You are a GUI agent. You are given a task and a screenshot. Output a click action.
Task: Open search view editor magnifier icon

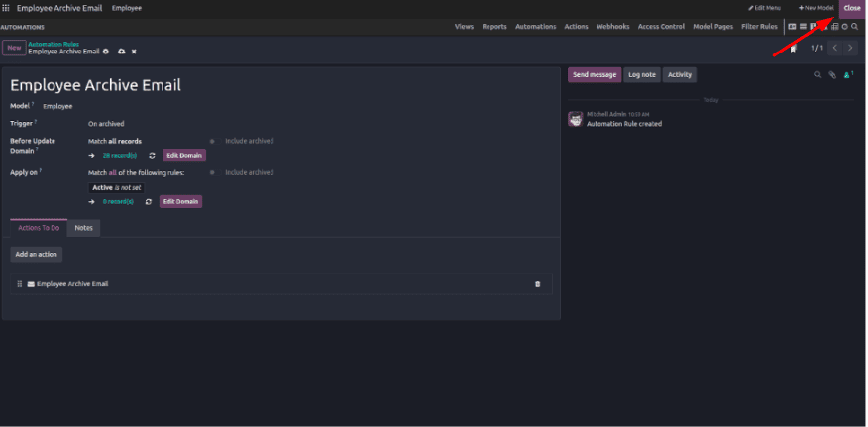pos(855,26)
